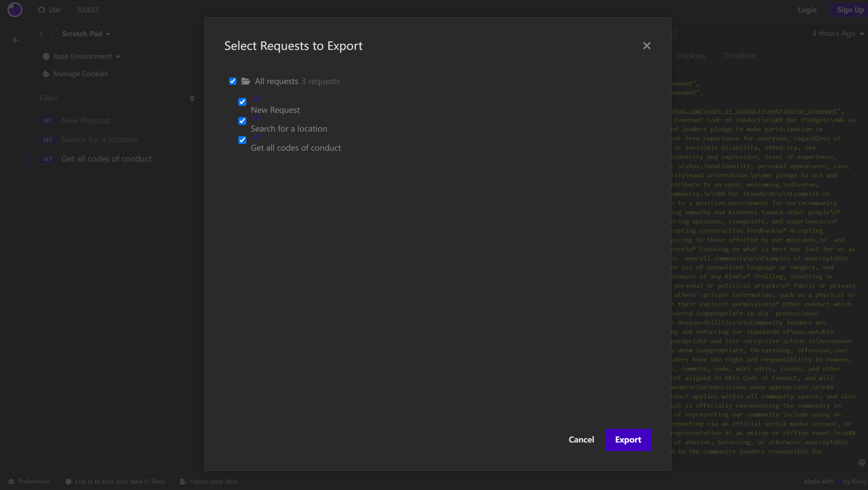
Task: Click the close dialog button
Action: pos(647,46)
